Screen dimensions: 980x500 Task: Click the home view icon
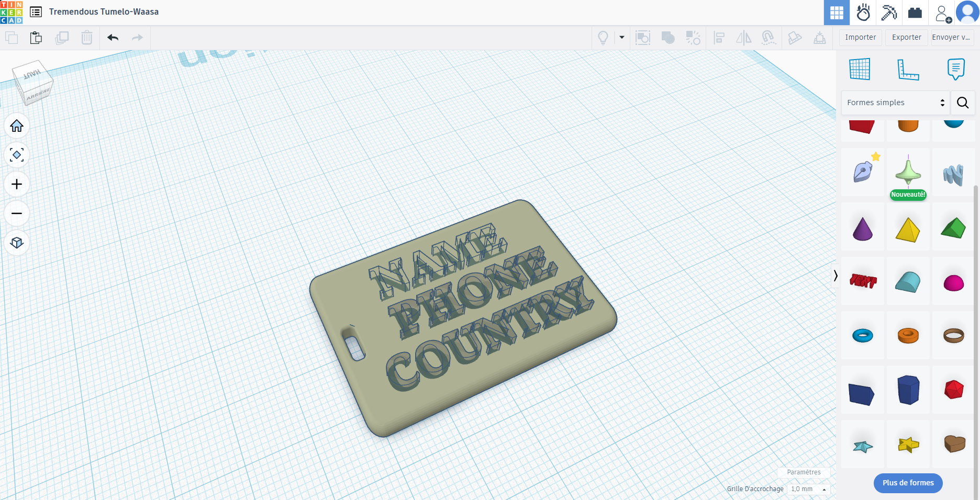[x=17, y=126]
